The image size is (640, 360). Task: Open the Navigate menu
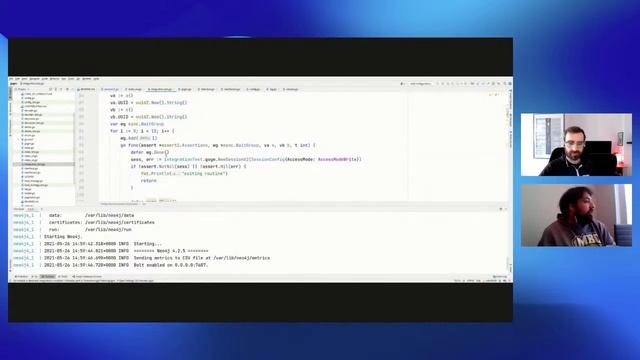click(x=34, y=79)
